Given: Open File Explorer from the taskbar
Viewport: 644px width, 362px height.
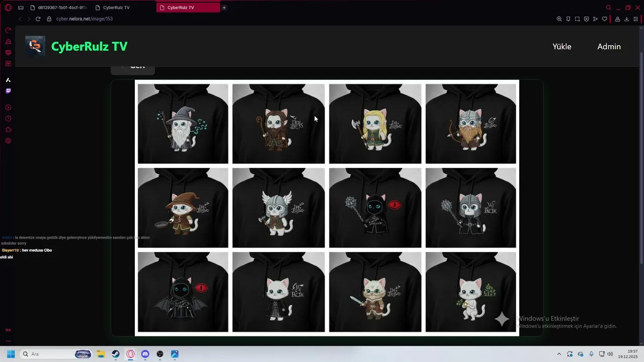Looking at the screenshot, I should (101, 354).
